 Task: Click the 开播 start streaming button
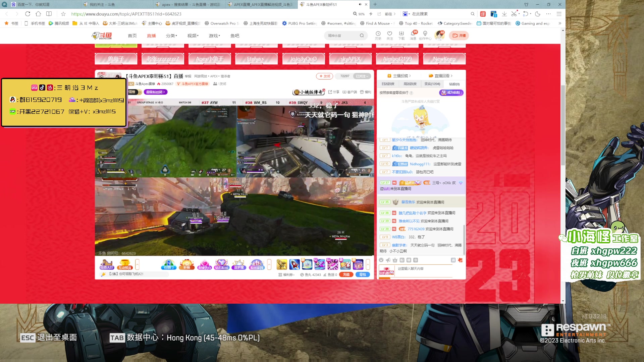(459, 36)
